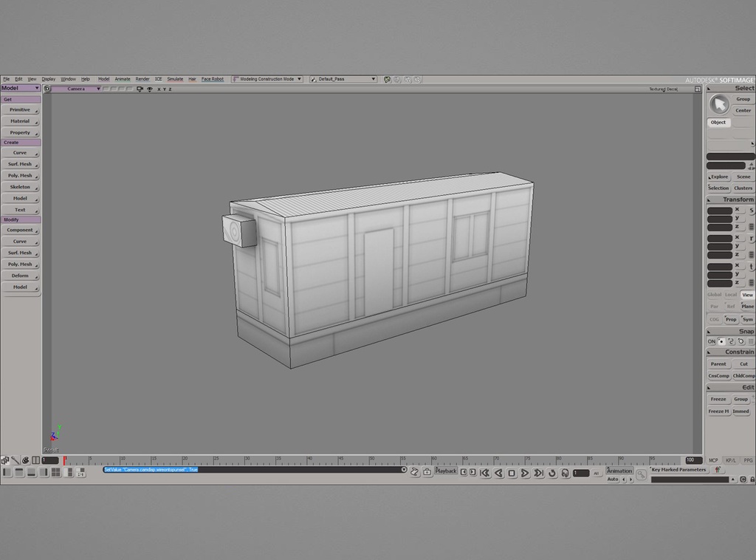
Task: Click the eye icon in the viewport header
Action: point(150,89)
